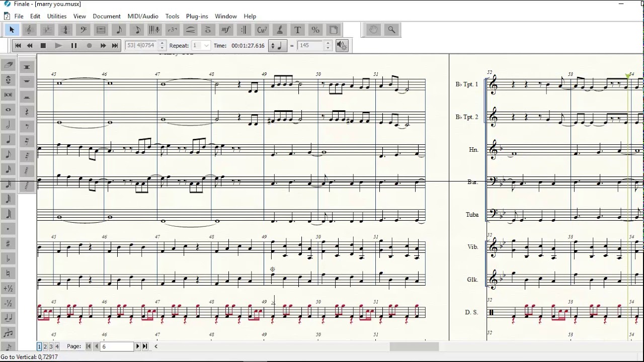Click the tempo value field showing 145
The height and width of the screenshot is (362, 644).
[x=311, y=45]
